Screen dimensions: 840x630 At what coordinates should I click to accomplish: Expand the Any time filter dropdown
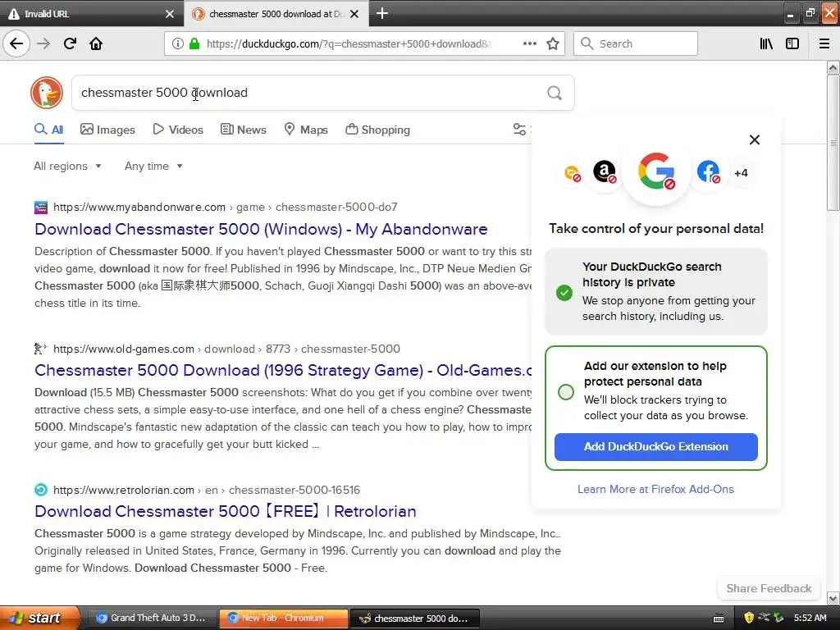click(153, 166)
